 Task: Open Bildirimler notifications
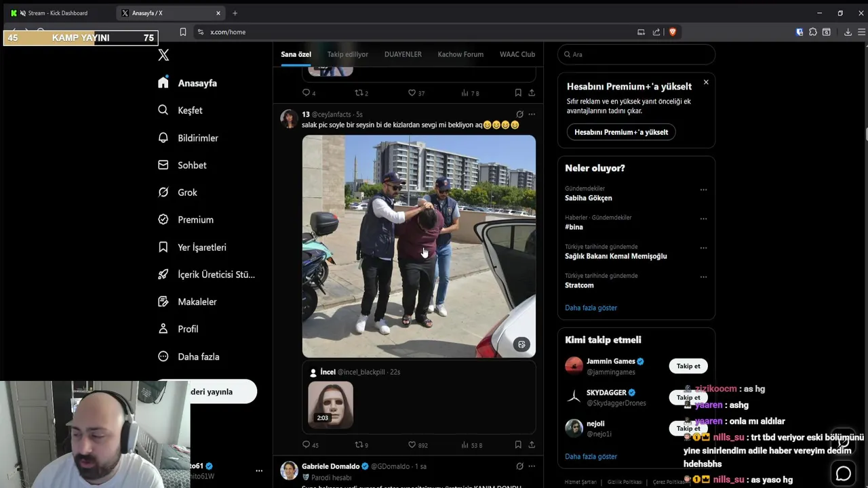pyautogui.click(x=188, y=138)
